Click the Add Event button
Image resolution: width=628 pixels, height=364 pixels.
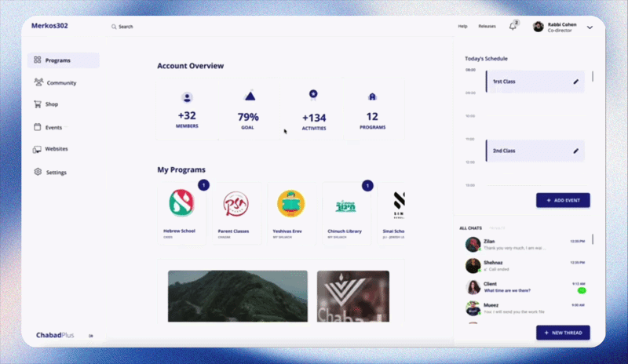click(x=563, y=200)
